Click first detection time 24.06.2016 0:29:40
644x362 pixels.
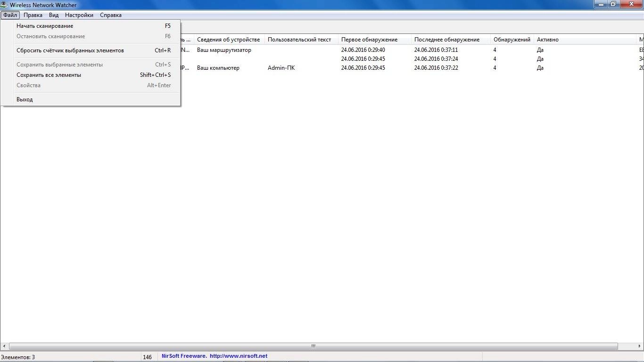click(x=363, y=50)
